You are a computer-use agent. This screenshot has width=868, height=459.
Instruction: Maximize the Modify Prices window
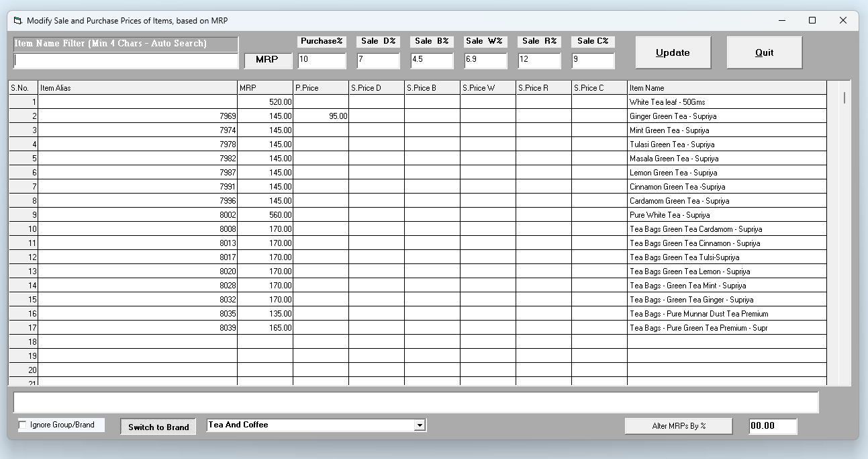coord(812,21)
